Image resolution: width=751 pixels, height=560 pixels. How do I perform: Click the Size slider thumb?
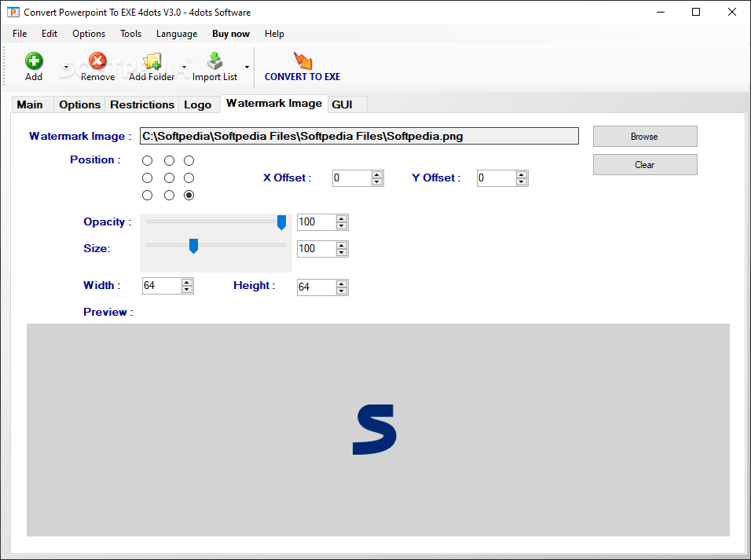point(193,246)
